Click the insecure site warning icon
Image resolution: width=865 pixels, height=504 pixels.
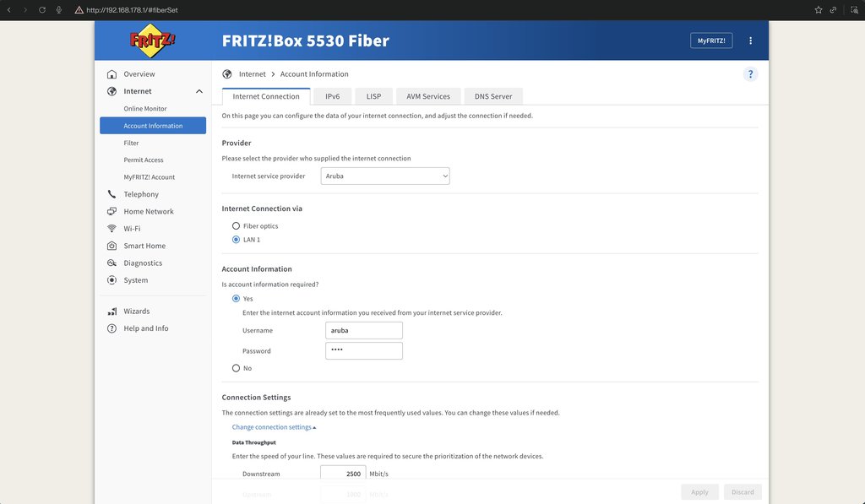point(79,10)
